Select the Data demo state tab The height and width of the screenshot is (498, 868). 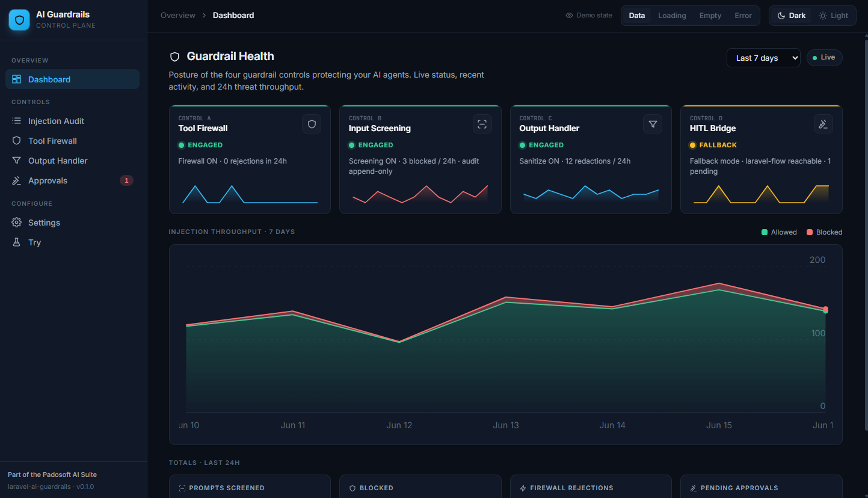[637, 16]
